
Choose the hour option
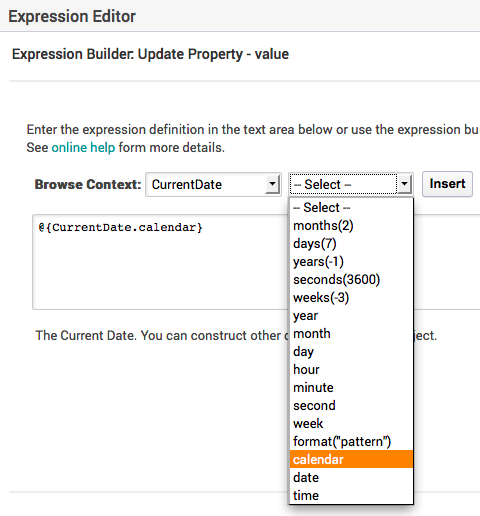351,370
